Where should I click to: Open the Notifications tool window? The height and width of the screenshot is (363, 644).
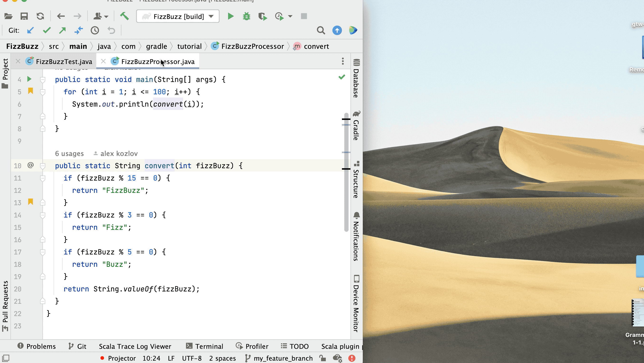(x=357, y=236)
